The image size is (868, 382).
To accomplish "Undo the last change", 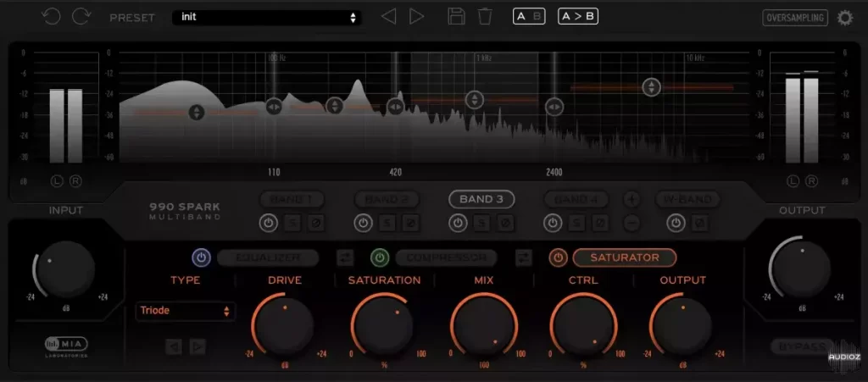I will [x=51, y=17].
